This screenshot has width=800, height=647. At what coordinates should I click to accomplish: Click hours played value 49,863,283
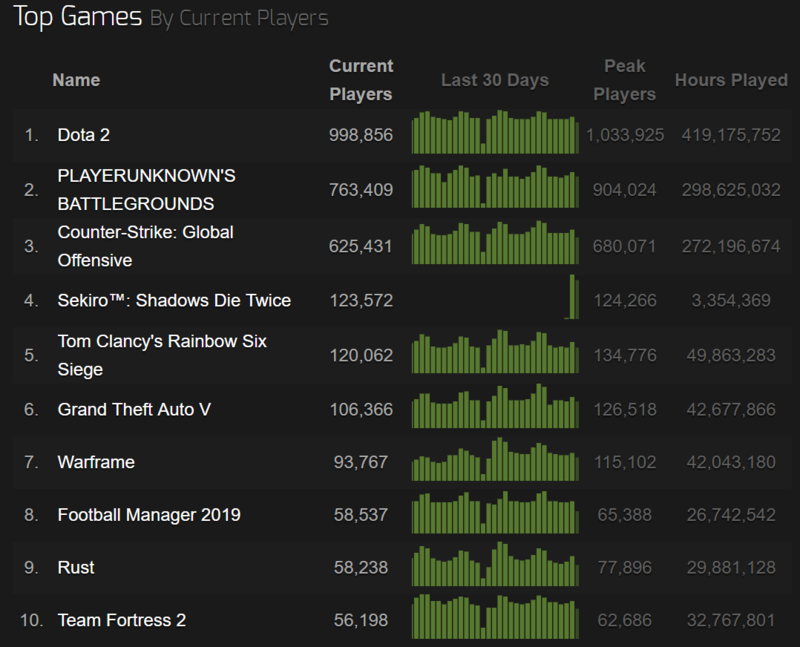(x=731, y=355)
